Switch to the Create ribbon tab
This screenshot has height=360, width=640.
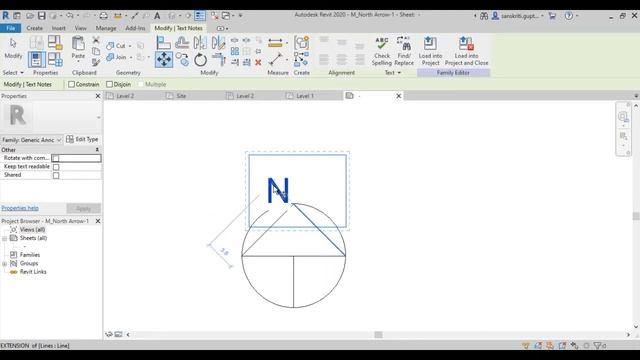35,28
